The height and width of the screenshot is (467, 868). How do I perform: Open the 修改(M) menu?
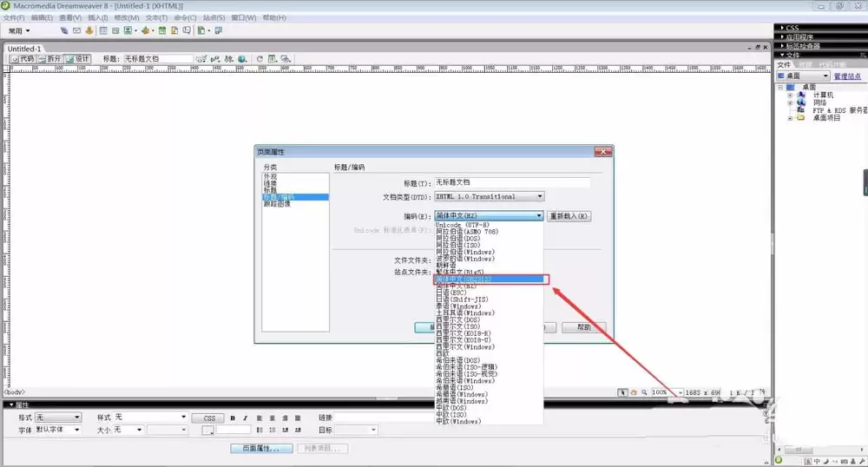click(127, 17)
